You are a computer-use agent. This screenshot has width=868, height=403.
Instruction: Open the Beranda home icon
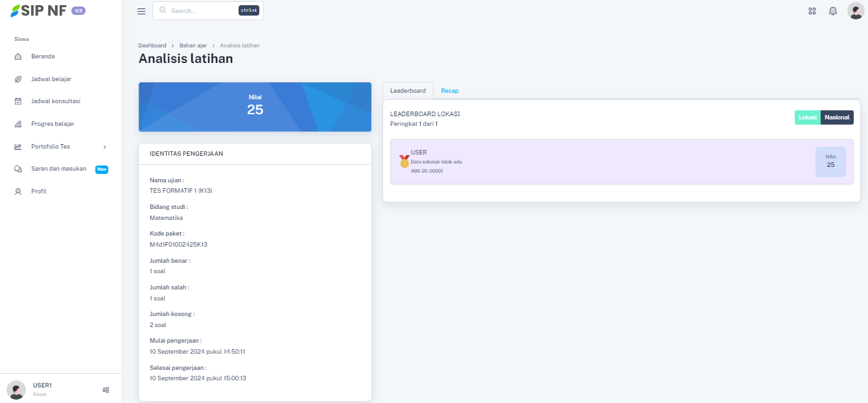[x=19, y=56]
